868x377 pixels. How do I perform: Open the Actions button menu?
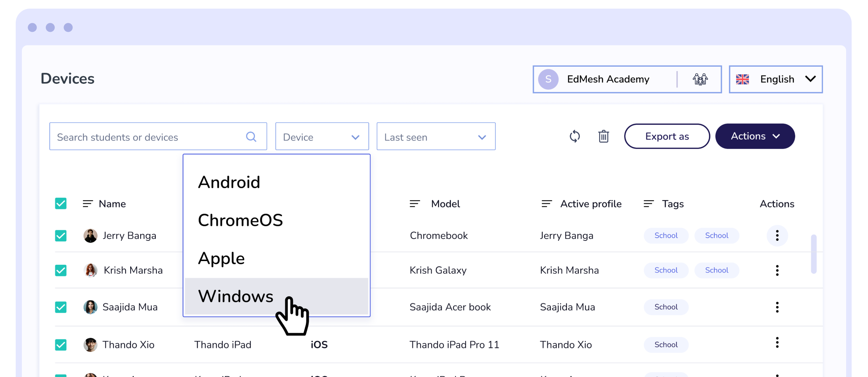click(755, 136)
